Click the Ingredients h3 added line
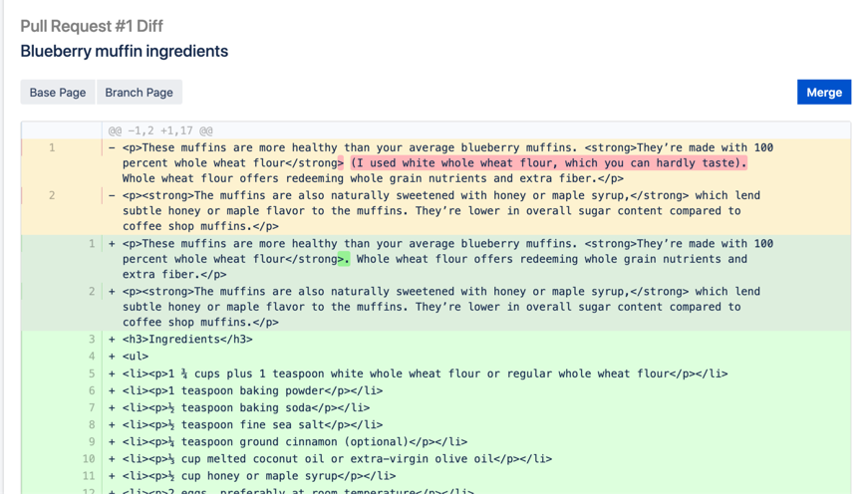The image size is (868, 494). tap(187, 340)
